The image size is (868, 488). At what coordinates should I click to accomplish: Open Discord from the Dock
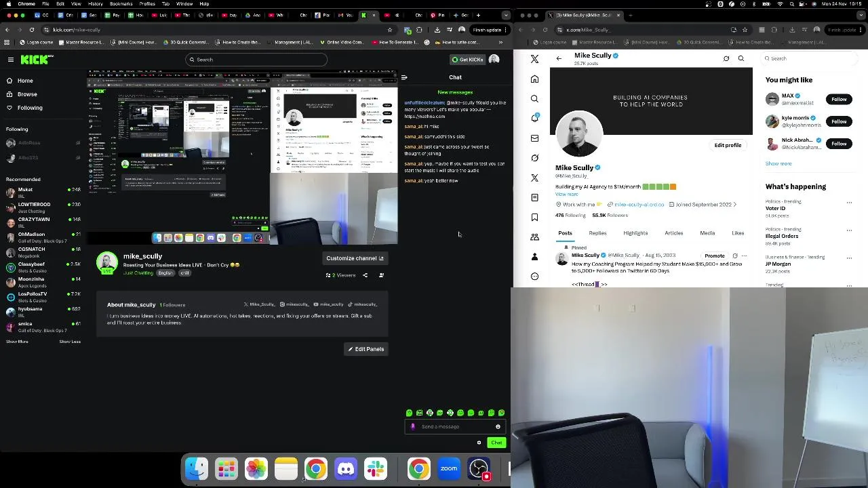[346, 468]
